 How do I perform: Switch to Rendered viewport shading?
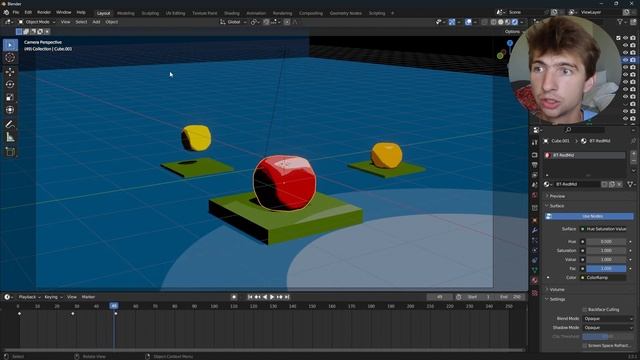515,22
